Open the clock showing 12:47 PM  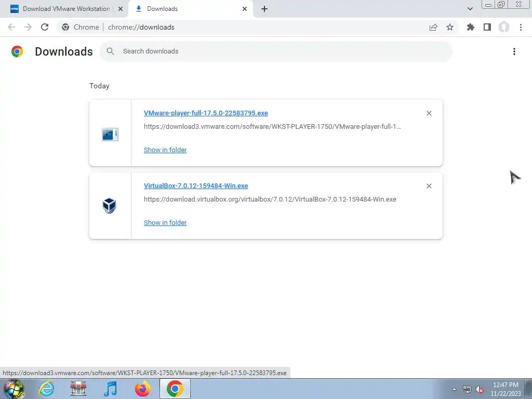point(506,389)
